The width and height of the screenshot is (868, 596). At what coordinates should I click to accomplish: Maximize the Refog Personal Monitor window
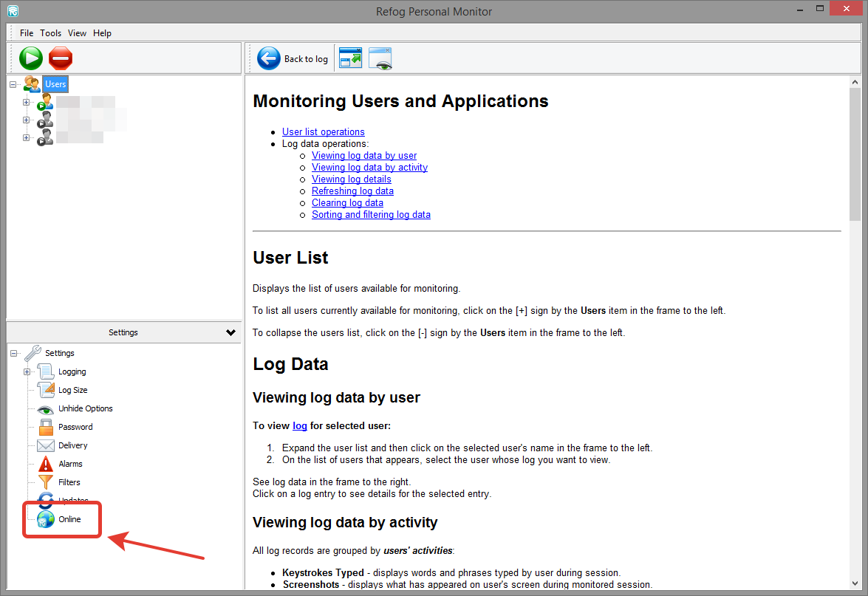(x=820, y=8)
